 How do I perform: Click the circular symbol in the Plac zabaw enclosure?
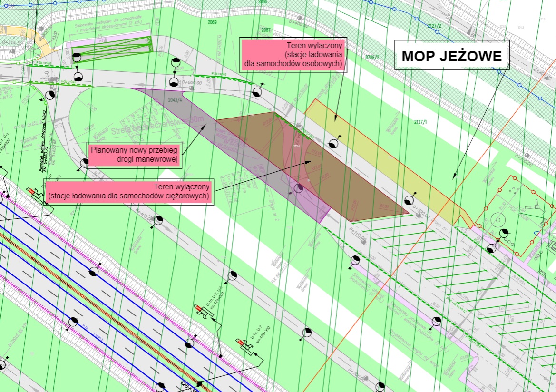point(499,219)
